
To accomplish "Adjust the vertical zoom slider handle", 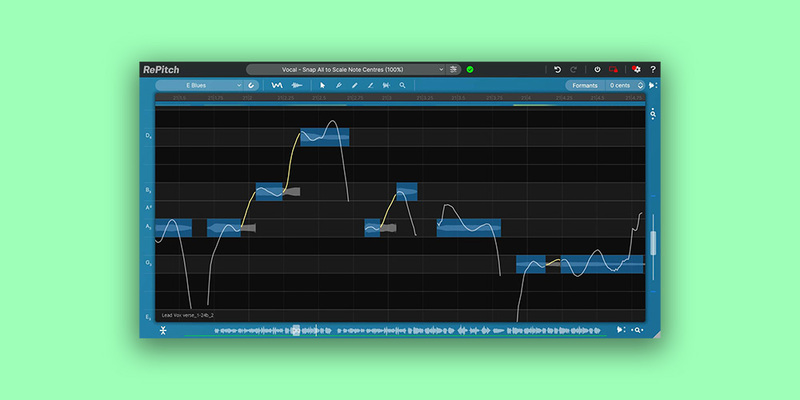I will pyautogui.click(x=653, y=243).
